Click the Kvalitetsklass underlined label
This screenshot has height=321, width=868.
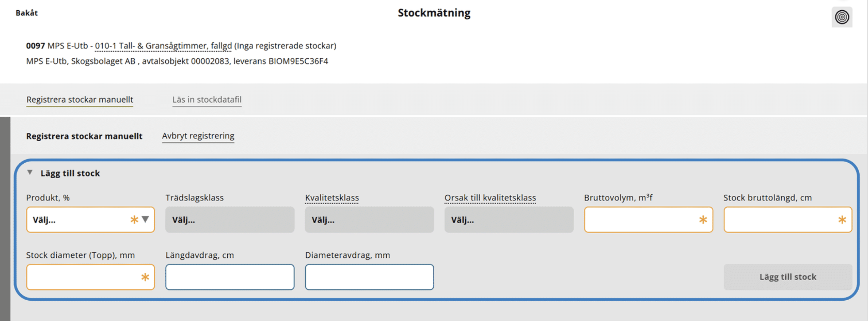[332, 198]
